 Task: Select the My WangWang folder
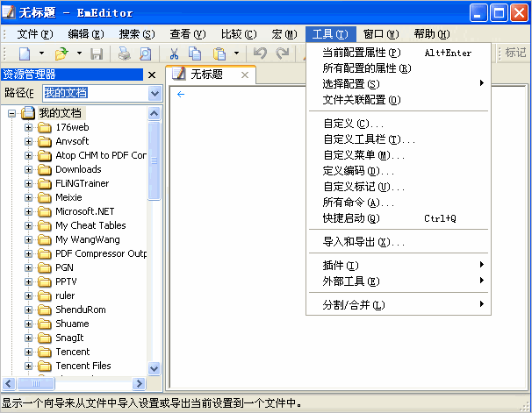(x=88, y=239)
